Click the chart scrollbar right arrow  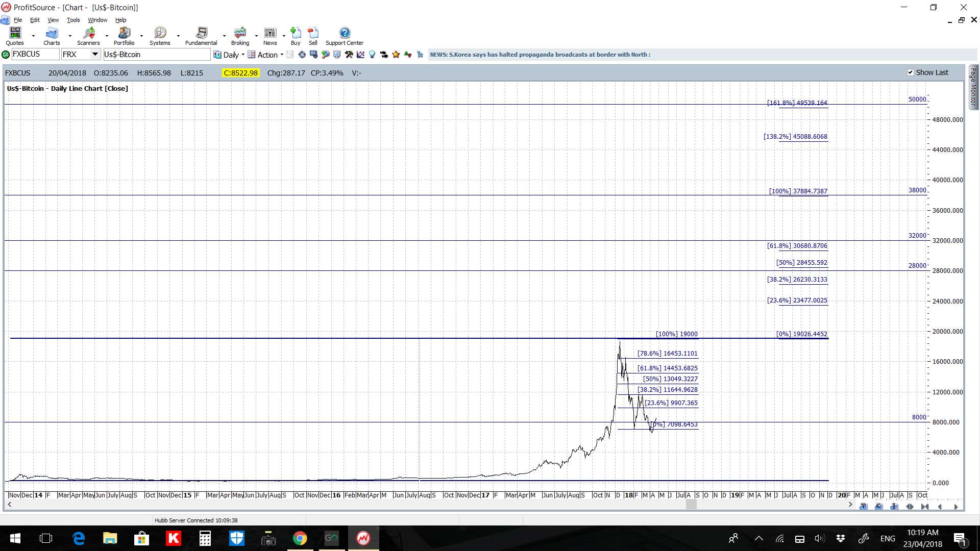click(850, 505)
